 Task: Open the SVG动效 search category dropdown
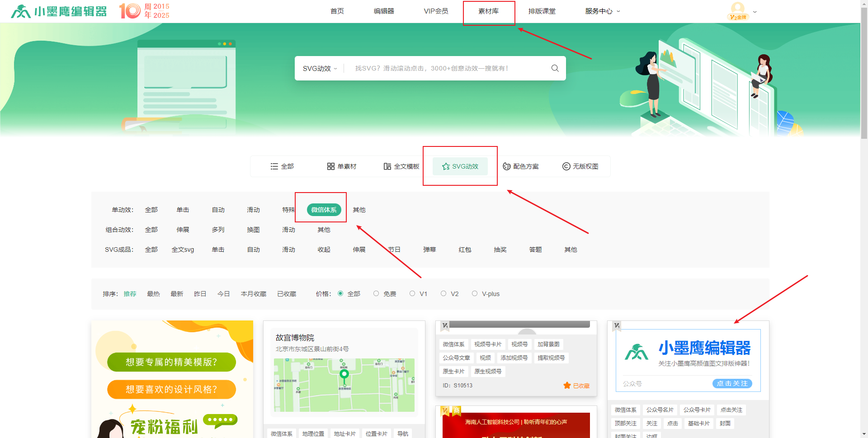[x=320, y=69]
